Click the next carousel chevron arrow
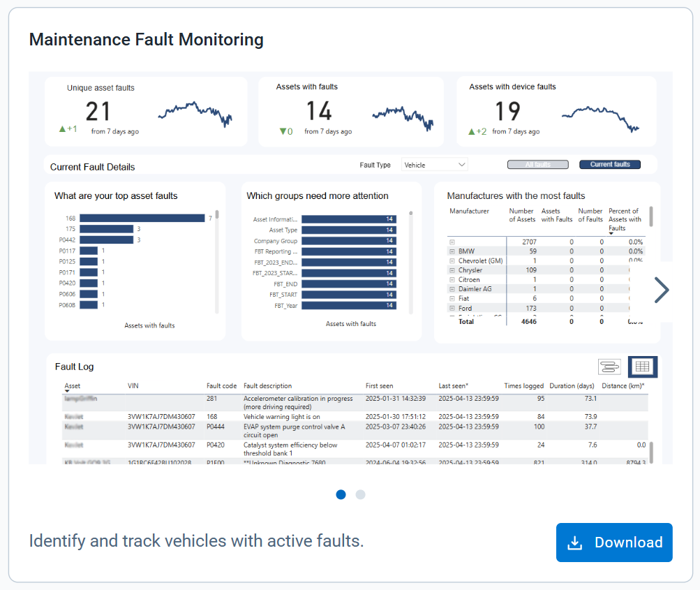Image resolution: width=700 pixels, height=590 pixels. point(661,290)
